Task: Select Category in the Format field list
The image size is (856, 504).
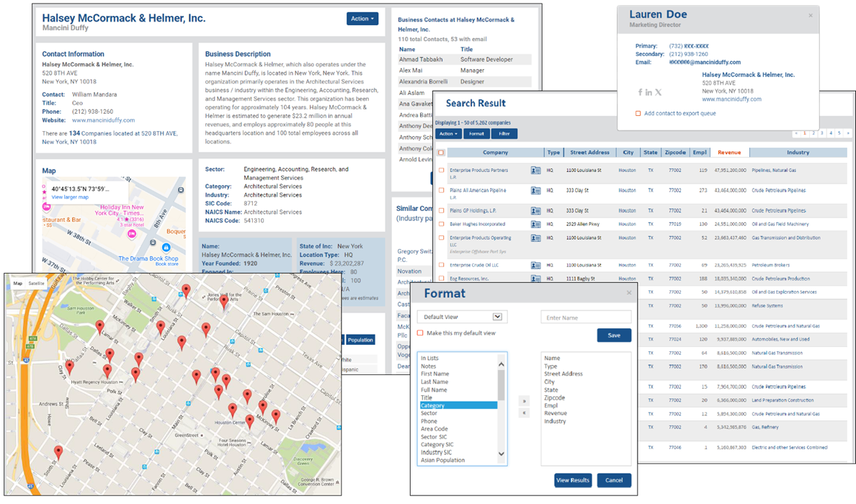Action: [458, 405]
